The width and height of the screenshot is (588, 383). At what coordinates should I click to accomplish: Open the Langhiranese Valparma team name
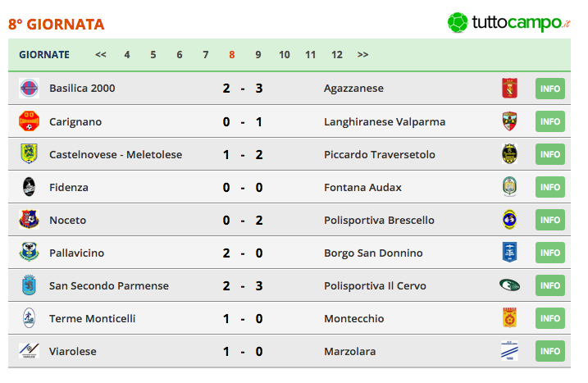(385, 122)
